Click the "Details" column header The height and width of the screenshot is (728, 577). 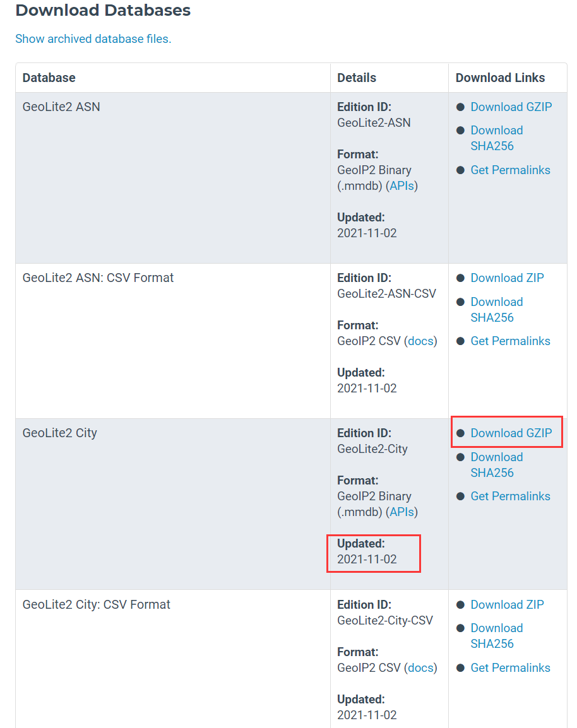click(357, 78)
